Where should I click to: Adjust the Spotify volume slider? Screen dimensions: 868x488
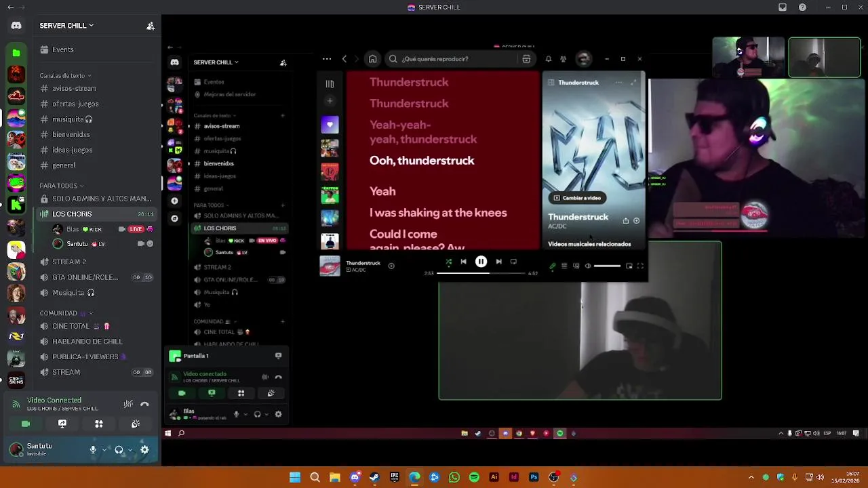pyautogui.click(x=607, y=266)
